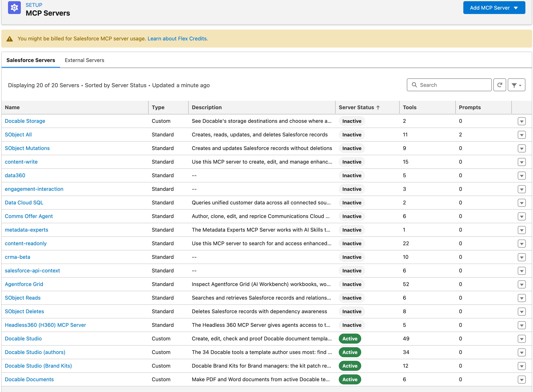Click Inactive status badge for SObject Reads

pos(352,298)
